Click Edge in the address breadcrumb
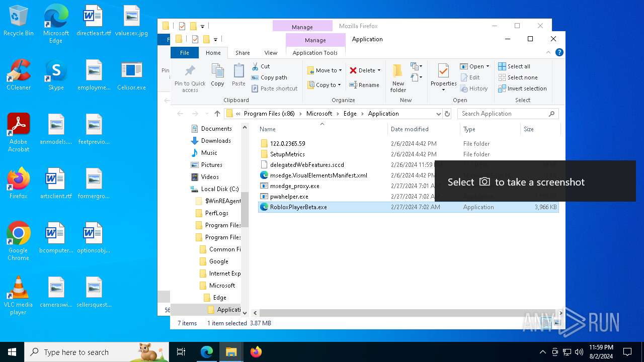This screenshot has width=644, height=362. [x=350, y=114]
